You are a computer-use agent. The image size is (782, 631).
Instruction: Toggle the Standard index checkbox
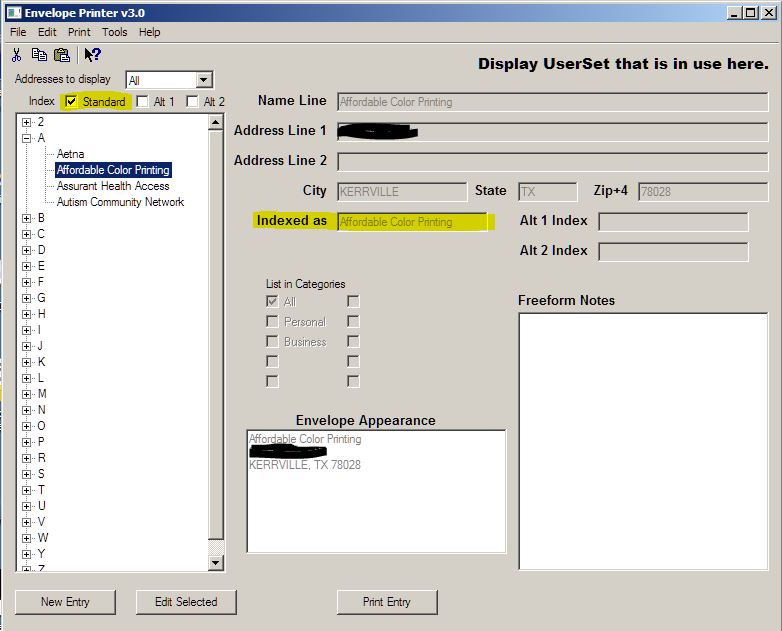(x=71, y=101)
